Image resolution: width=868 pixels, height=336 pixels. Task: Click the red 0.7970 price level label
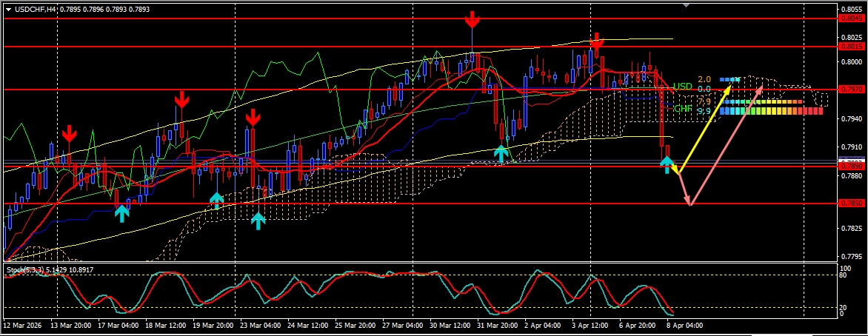point(852,89)
